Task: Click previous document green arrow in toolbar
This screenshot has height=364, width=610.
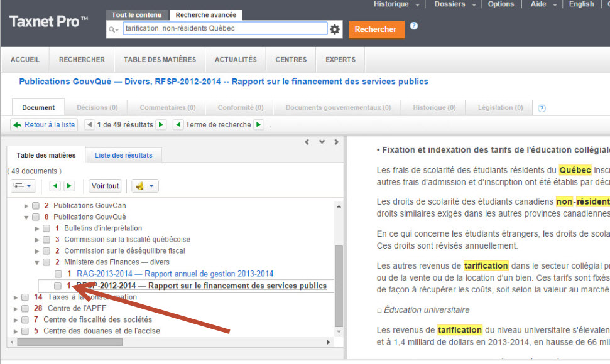Action: (55, 186)
